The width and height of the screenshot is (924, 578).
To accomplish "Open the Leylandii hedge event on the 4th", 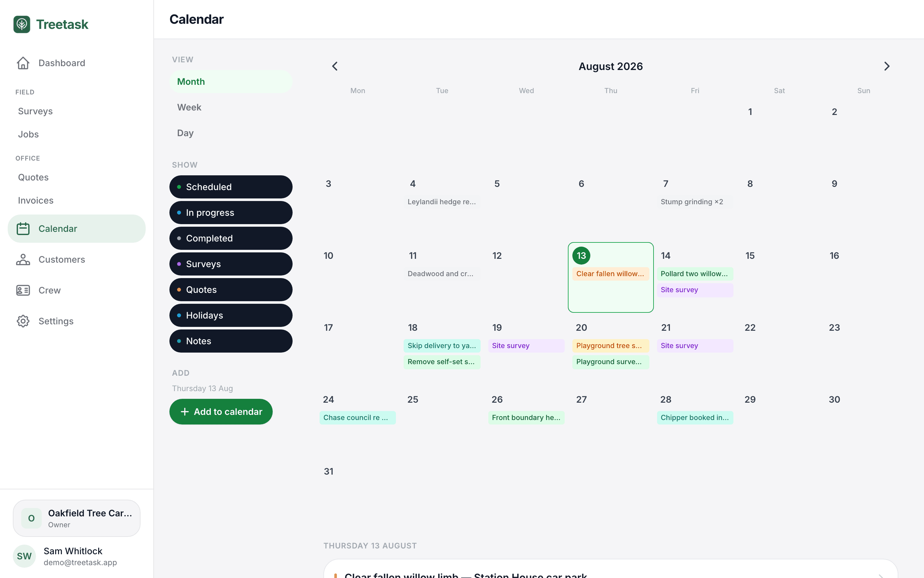I will coord(442,202).
